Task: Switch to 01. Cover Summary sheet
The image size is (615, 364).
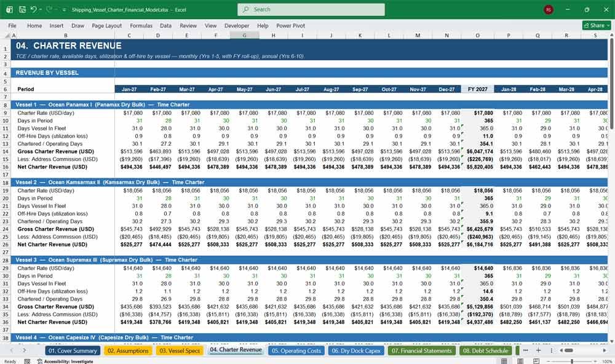Action: [x=73, y=350]
